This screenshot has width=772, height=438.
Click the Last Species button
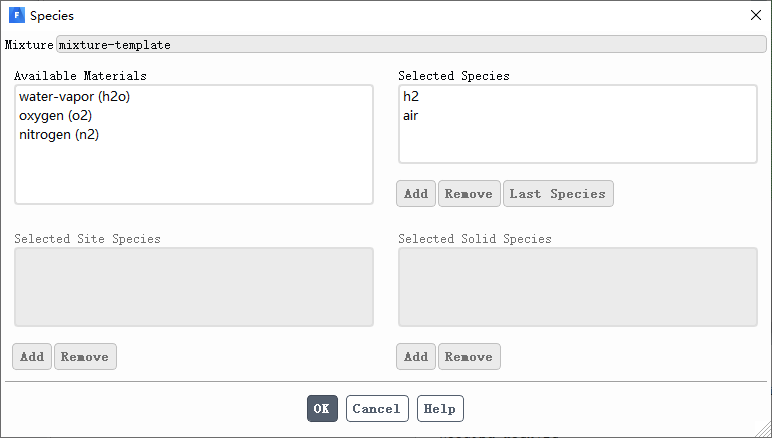[x=558, y=194]
